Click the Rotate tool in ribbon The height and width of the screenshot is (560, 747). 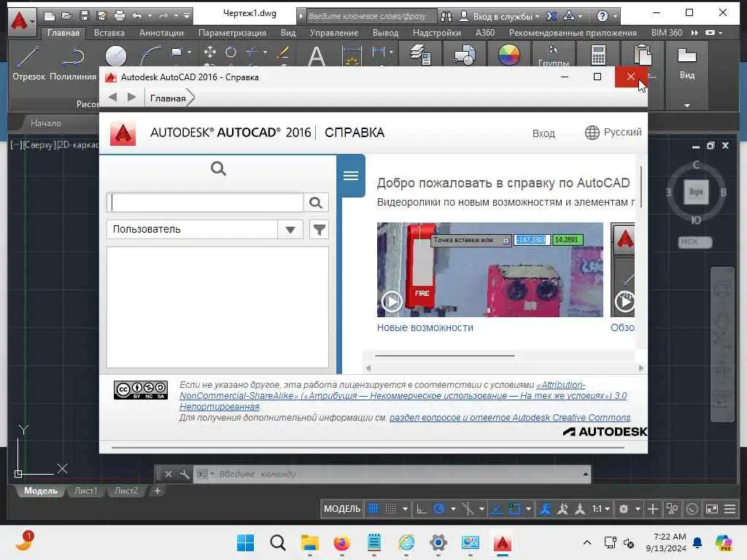(x=231, y=52)
